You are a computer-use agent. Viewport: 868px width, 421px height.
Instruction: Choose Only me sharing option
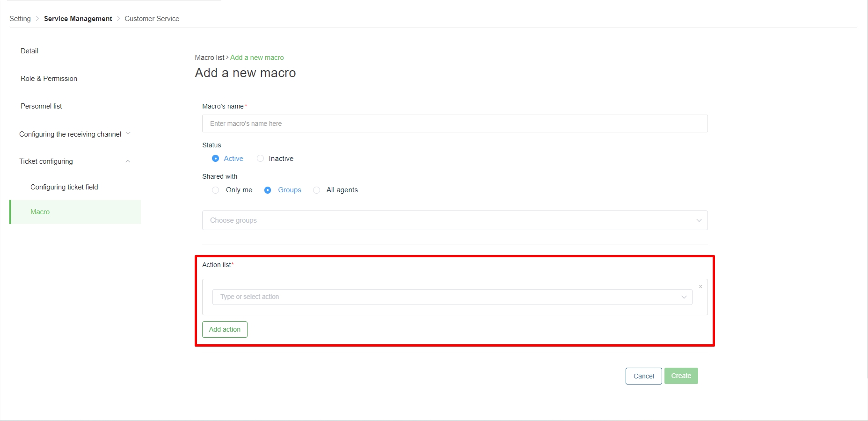pyautogui.click(x=215, y=190)
